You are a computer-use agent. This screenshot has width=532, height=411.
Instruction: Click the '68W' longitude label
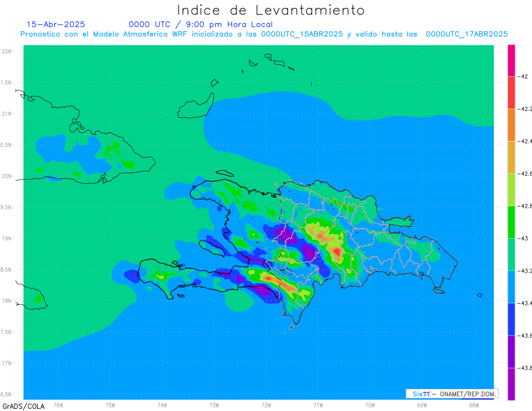(x=474, y=405)
